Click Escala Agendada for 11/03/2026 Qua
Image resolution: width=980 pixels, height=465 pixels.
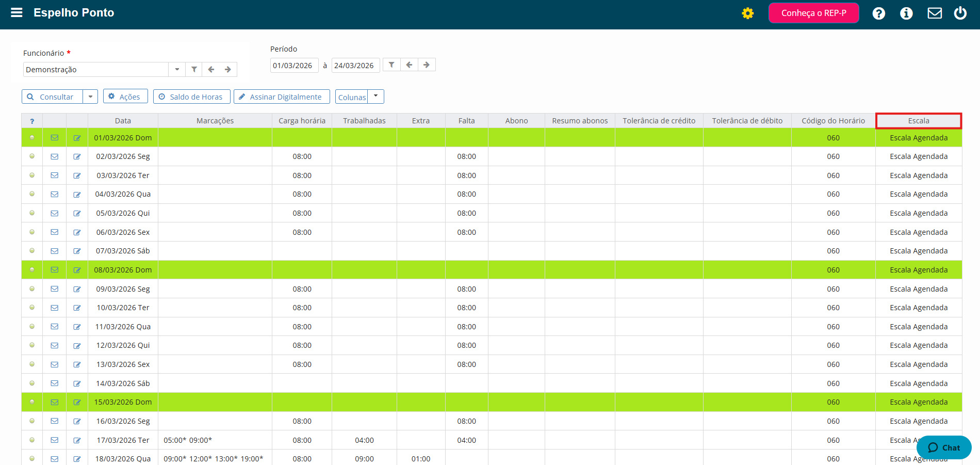(x=919, y=327)
